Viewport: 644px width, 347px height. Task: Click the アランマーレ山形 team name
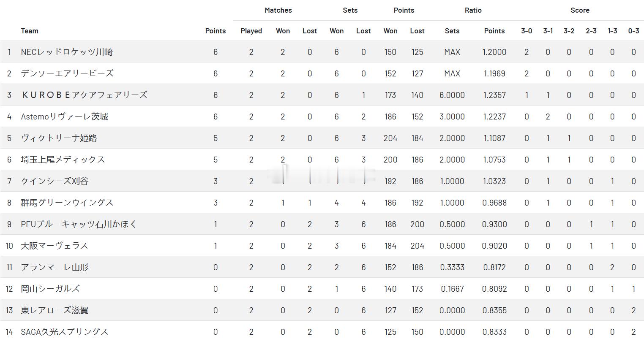(x=55, y=267)
